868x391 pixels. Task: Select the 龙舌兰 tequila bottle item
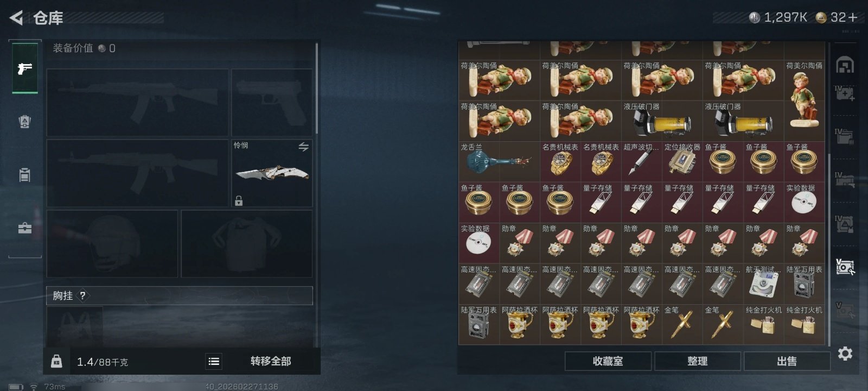(499, 162)
